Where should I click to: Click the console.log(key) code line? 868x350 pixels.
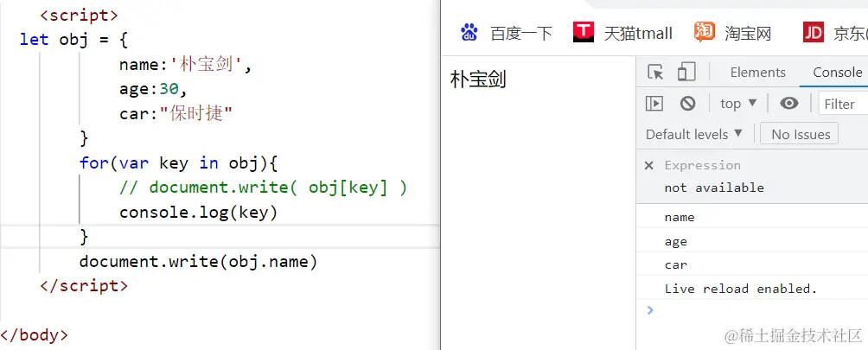pyautogui.click(x=198, y=213)
